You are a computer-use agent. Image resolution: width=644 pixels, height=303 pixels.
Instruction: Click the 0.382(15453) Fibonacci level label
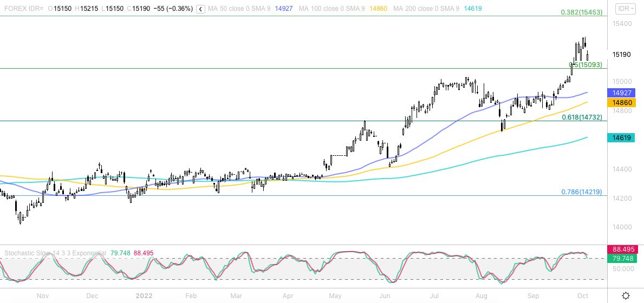coord(582,12)
